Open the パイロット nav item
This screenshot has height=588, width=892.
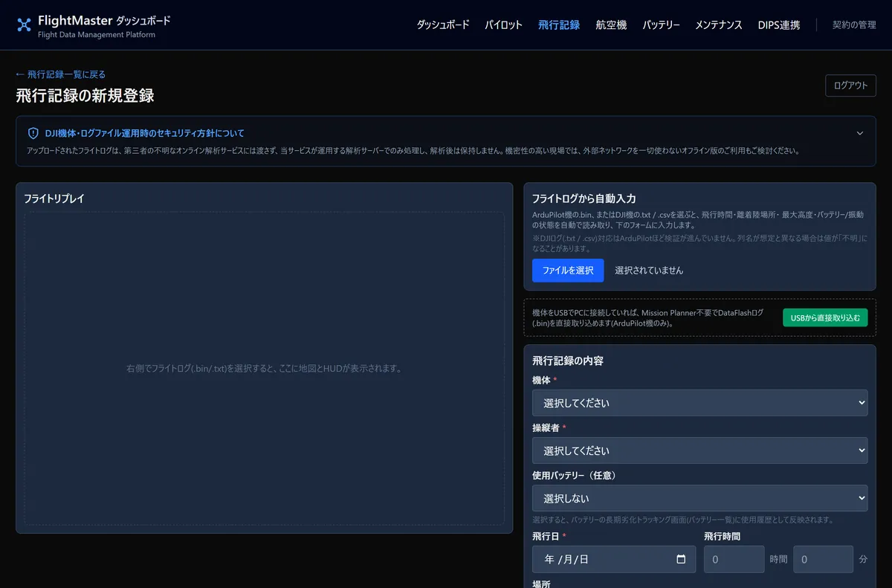click(x=504, y=25)
